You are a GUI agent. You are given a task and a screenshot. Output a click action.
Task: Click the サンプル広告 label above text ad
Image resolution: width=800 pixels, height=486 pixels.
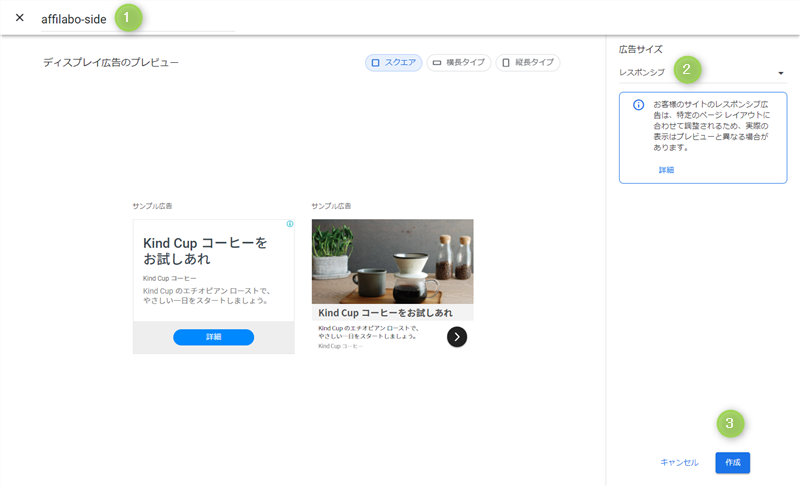point(152,206)
